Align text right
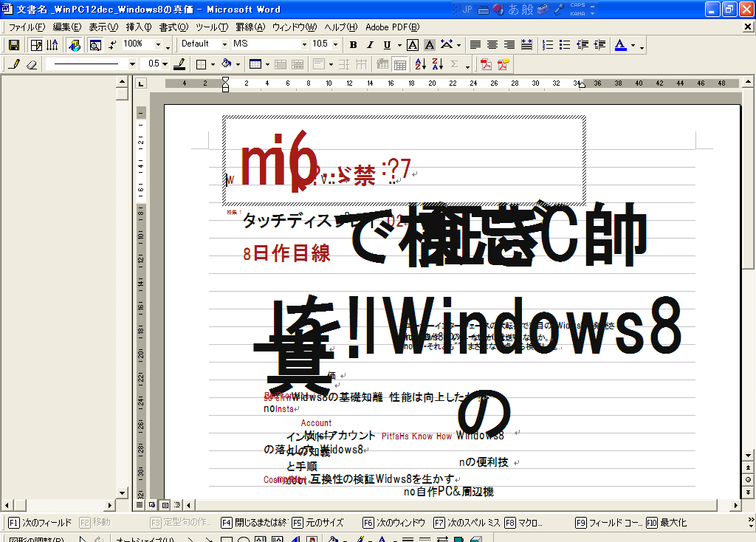 (x=509, y=45)
